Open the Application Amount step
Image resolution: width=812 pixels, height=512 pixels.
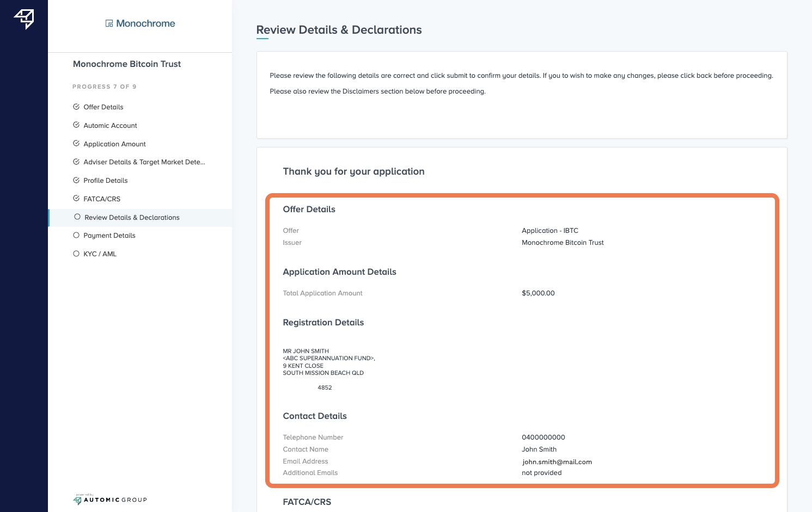pos(114,144)
